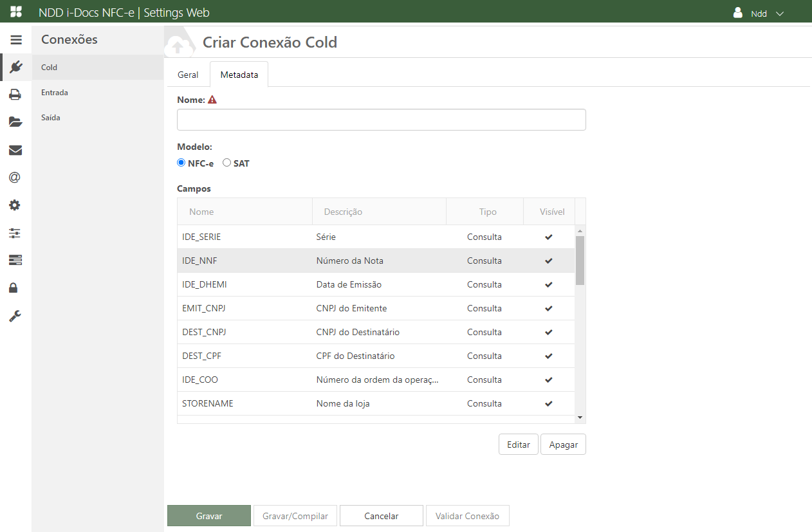Select the SAT model radio button

(226, 163)
